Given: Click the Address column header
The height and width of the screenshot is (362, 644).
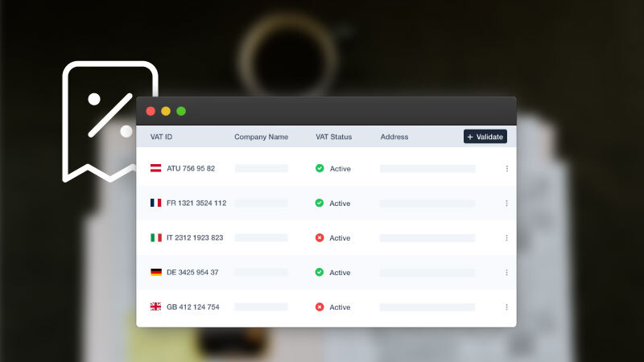Looking at the screenshot, I should (x=394, y=137).
